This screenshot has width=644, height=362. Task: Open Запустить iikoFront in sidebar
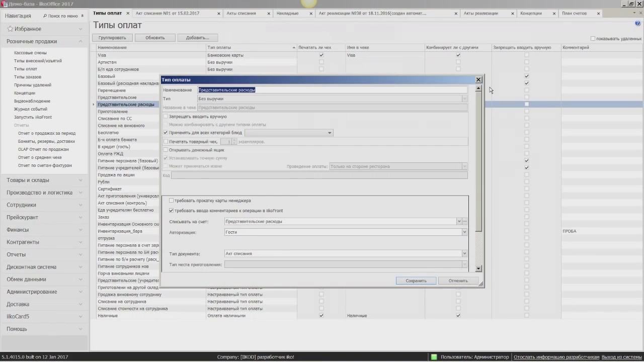pyautogui.click(x=33, y=117)
